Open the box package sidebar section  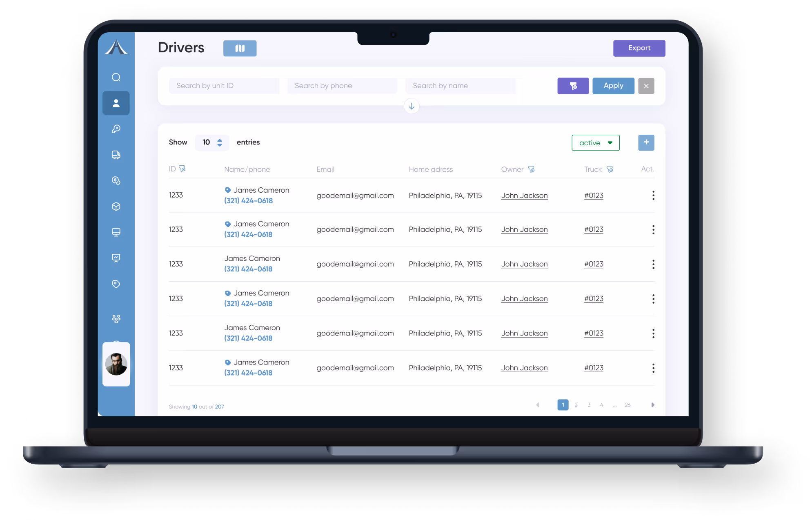116,207
